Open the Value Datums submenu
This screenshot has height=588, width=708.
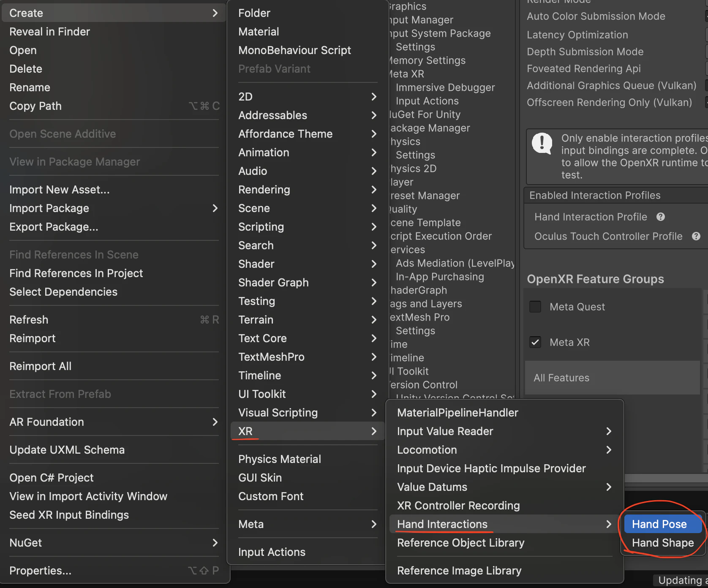tap(505, 487)
